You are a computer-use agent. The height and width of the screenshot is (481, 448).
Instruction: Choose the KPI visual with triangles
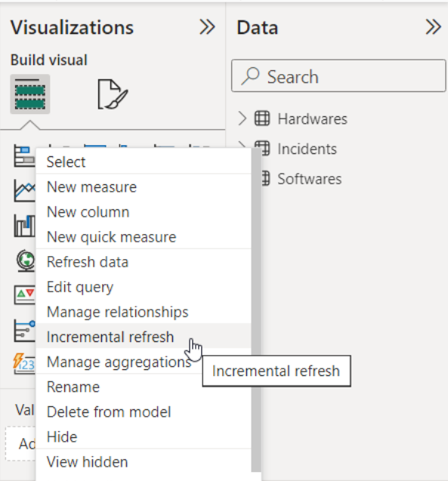click(x=24, y=294)
